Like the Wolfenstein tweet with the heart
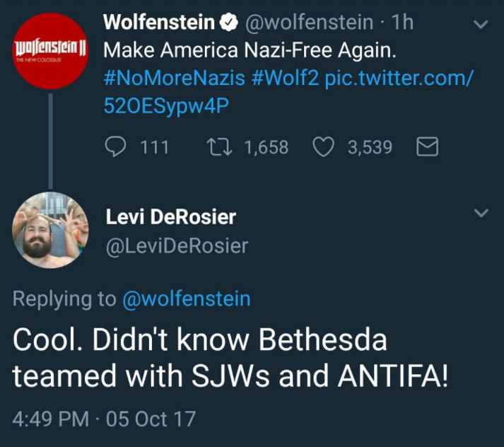Viewport: 504px width, 447px height. 322,147
